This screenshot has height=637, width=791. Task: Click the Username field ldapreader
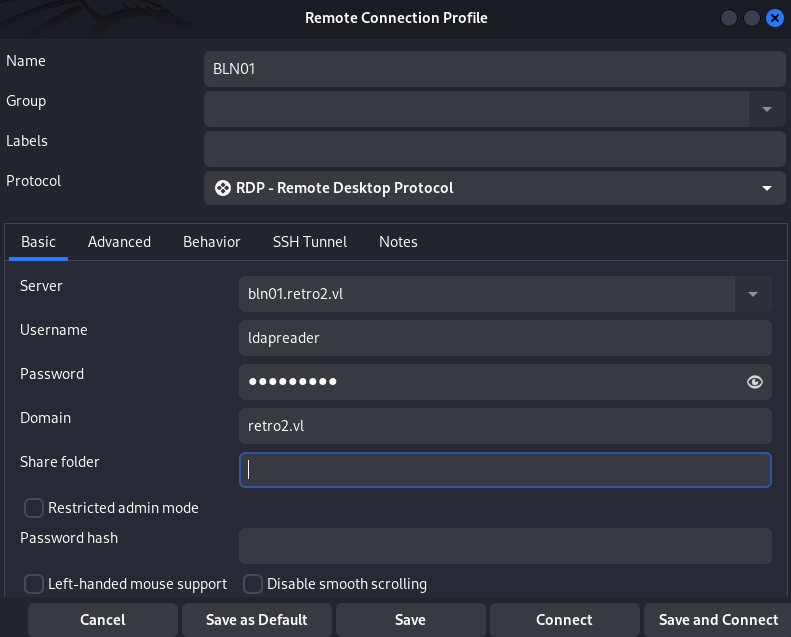505,338
